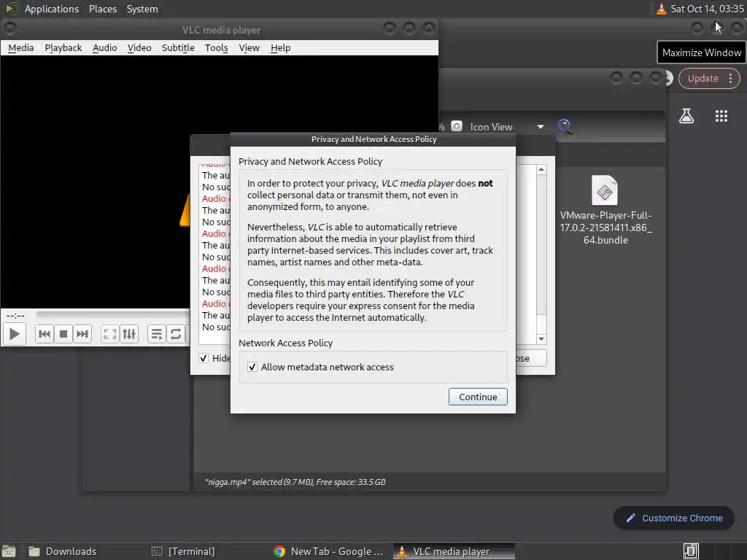The width and height of the screenshot is (747, 560).
Task: Uncheck Allow metadata network access
Action: (252, 367)
